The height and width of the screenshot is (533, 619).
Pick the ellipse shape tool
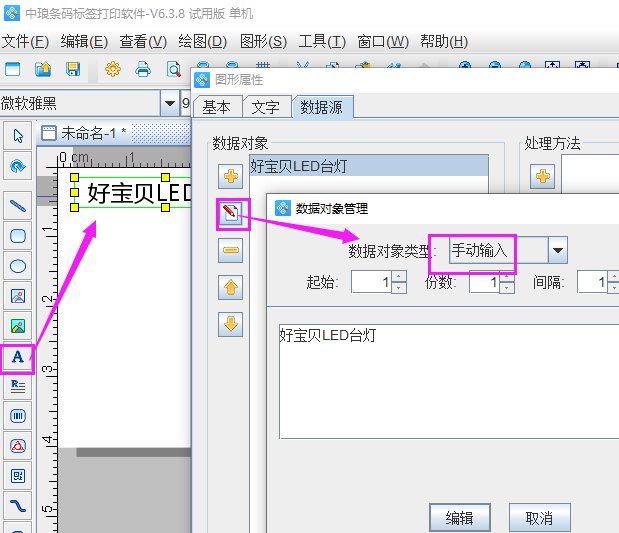click(17, 266)
